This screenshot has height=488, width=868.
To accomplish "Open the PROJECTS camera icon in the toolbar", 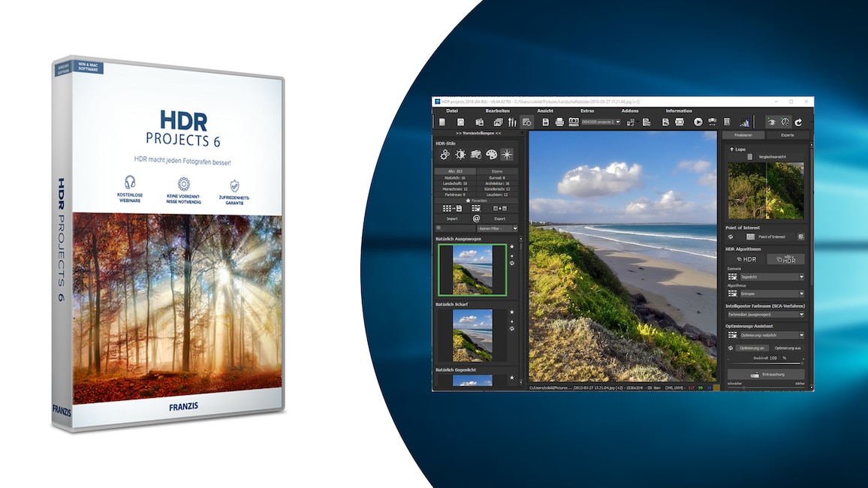I will point(573,122).
